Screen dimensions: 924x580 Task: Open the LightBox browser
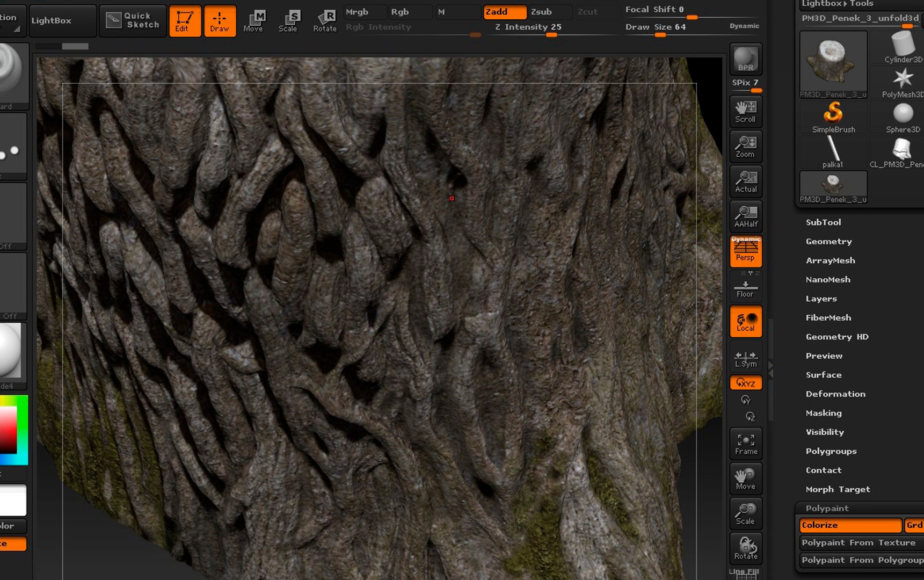[x=63, y=20]
